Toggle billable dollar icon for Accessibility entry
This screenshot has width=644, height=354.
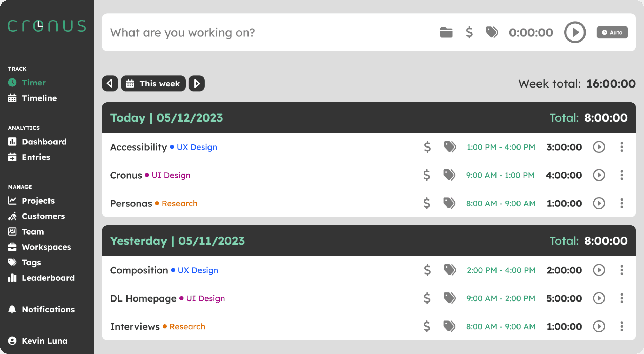tap(427, 147)
